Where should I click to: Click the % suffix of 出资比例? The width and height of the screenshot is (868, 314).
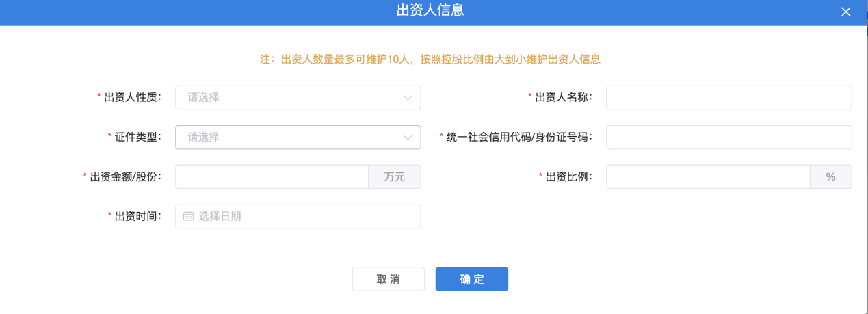831,177
